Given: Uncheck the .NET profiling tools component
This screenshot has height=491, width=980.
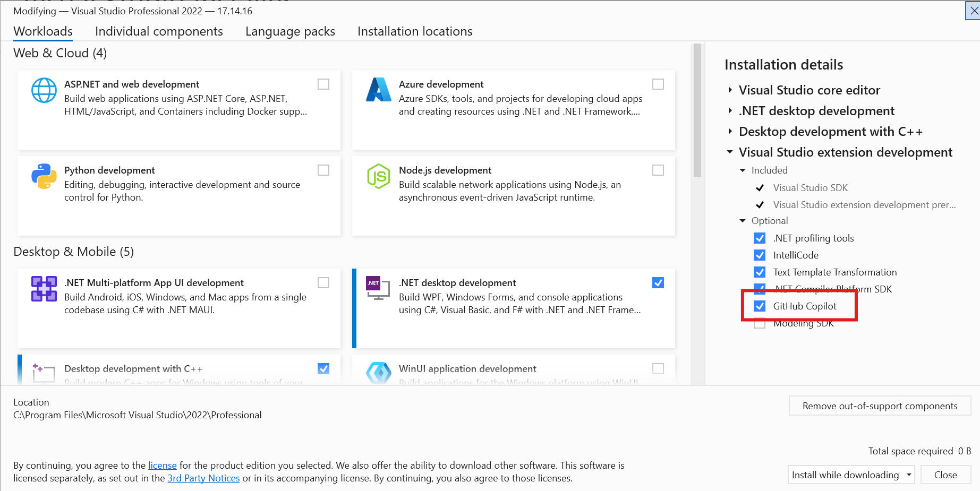Looking at the screenshot, I should tap(760, 238).
